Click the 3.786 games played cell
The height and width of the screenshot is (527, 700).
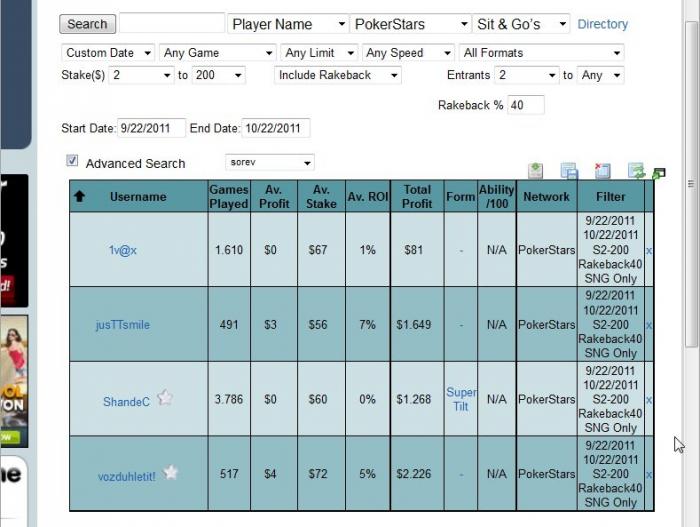coord(229,399)
